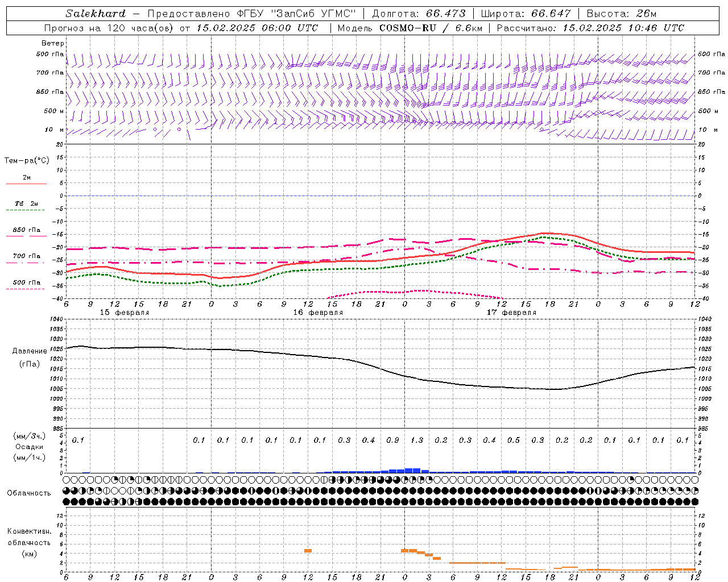Click the computed time "15.02.2025 10:46 UTC"
Viewport: 728px width, 582px height.
click(623, 28)
